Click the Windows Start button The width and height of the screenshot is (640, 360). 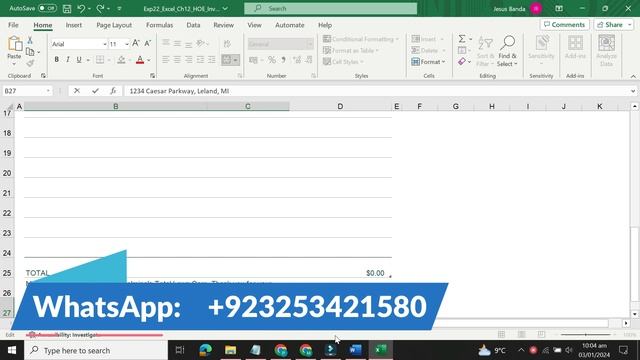tap(12, 350)
